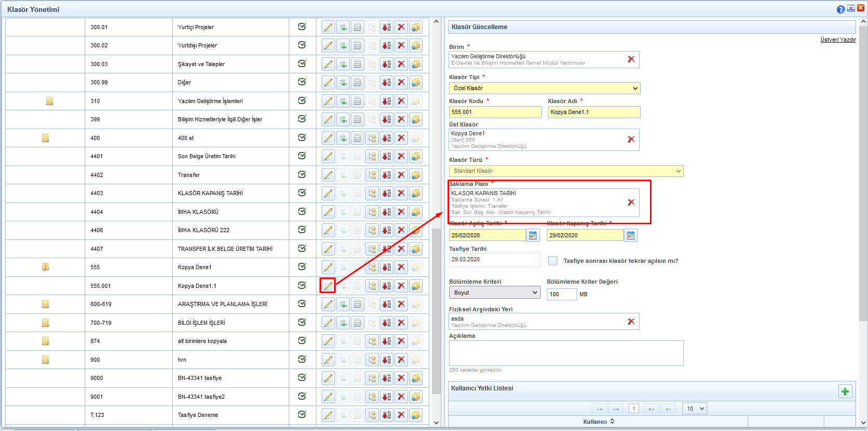Expand the Klasör Türü dropdown
Viewport: 868px width, 431px height.
pos(566,171)
